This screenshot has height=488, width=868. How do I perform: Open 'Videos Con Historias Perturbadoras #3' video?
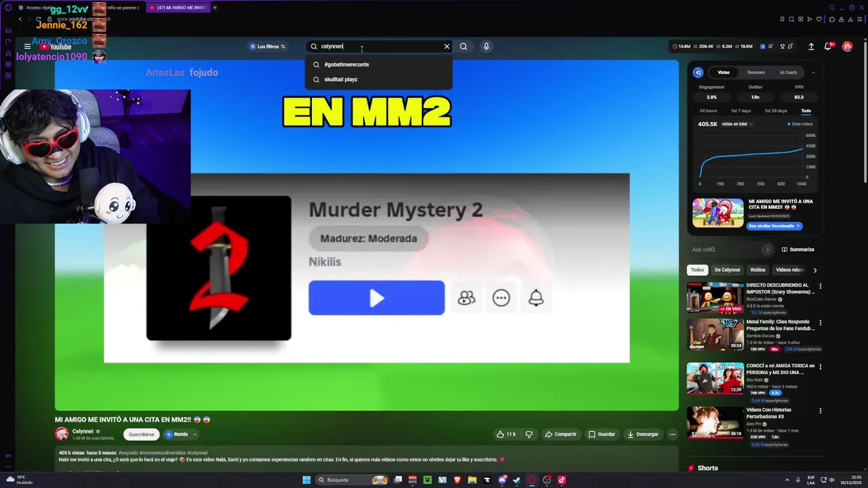715,422
